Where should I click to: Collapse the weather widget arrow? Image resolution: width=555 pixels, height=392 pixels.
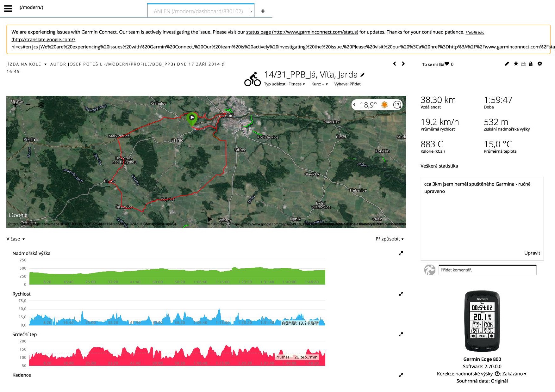coord(355,105)
